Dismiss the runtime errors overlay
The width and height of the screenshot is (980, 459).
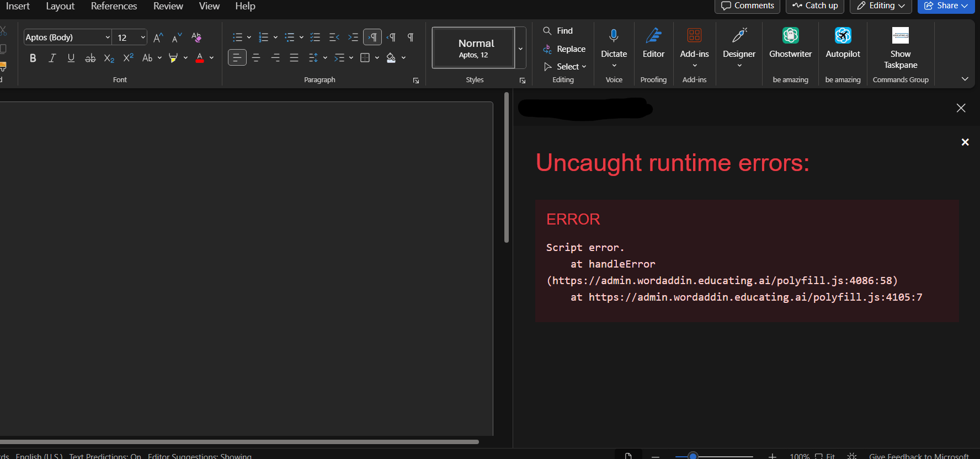point(965,142)
